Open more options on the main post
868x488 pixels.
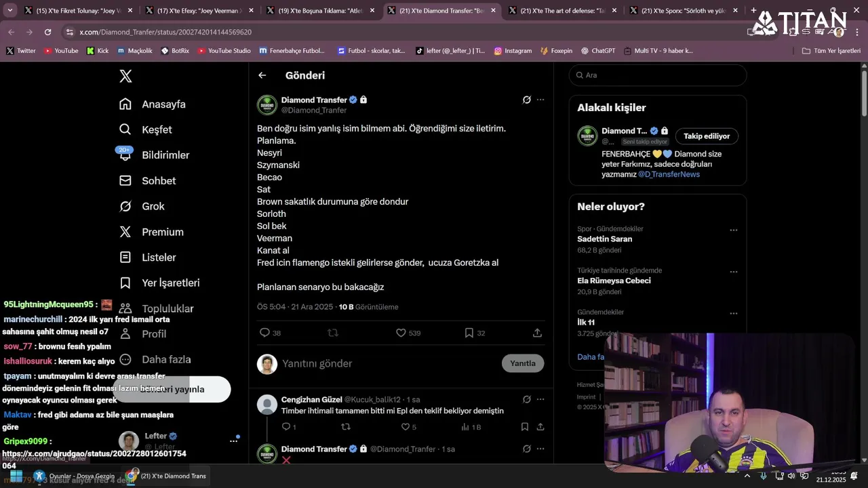coord(540,100)
